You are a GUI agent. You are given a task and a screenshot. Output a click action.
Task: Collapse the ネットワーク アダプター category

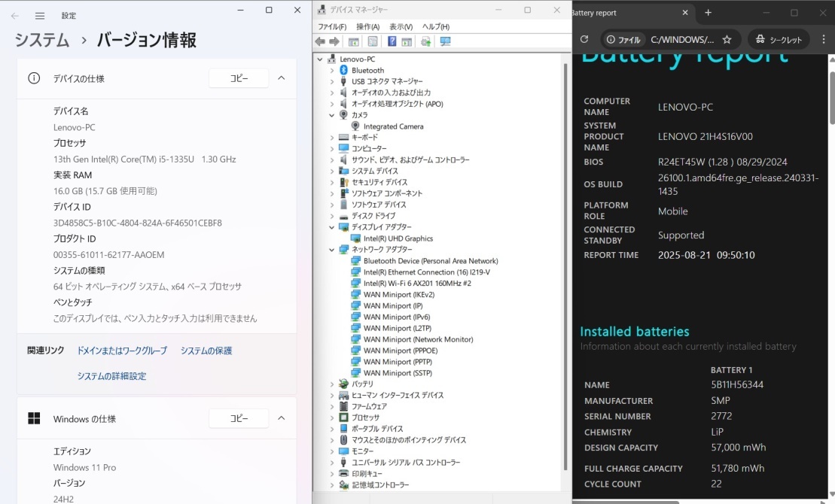[x=332, y=250]
